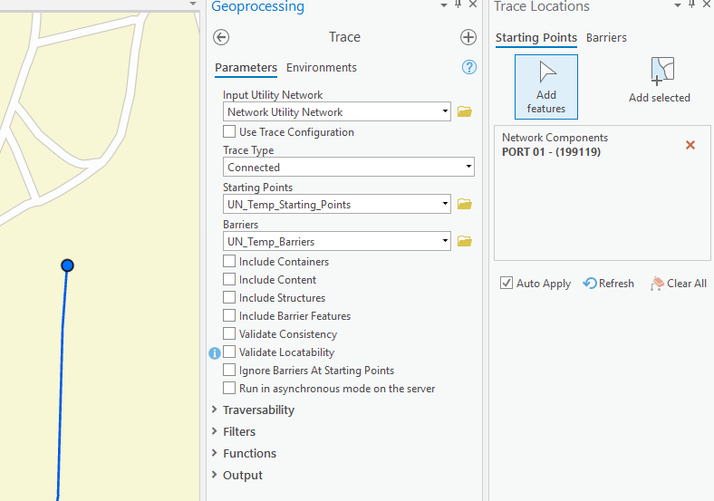Check Include Barrier Features
The image size is (714, 501).
click(x=229, y=316)
